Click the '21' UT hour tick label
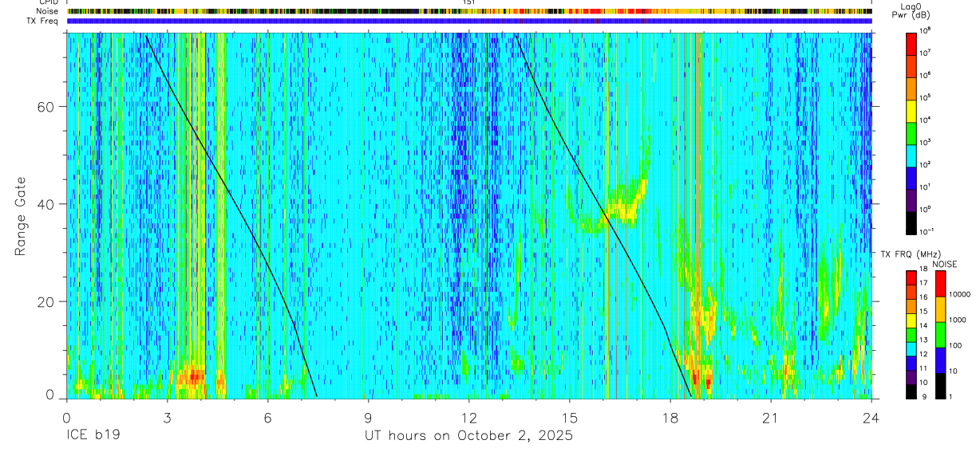Viewport: 980px width, 452px height. [771, 418]
